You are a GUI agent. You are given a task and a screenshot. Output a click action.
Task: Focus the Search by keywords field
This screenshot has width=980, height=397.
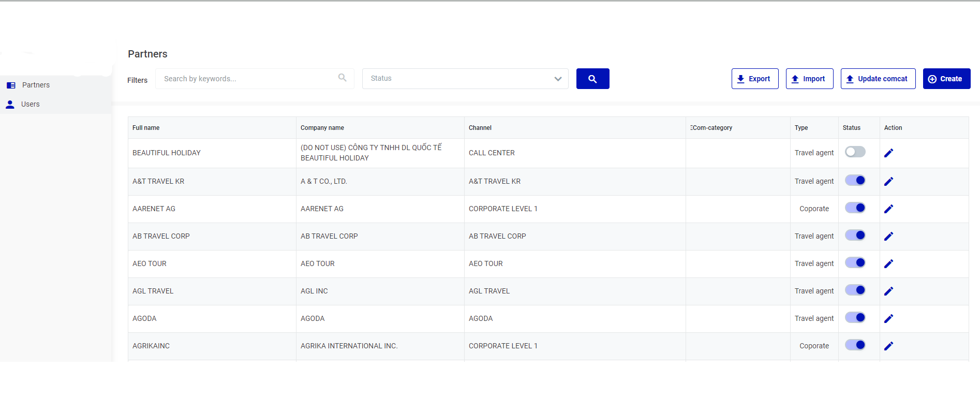248,79
